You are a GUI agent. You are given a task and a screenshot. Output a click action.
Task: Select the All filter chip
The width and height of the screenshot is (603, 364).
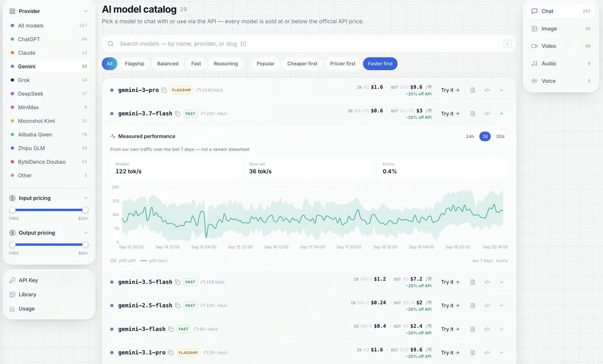(x=110, y=64)
